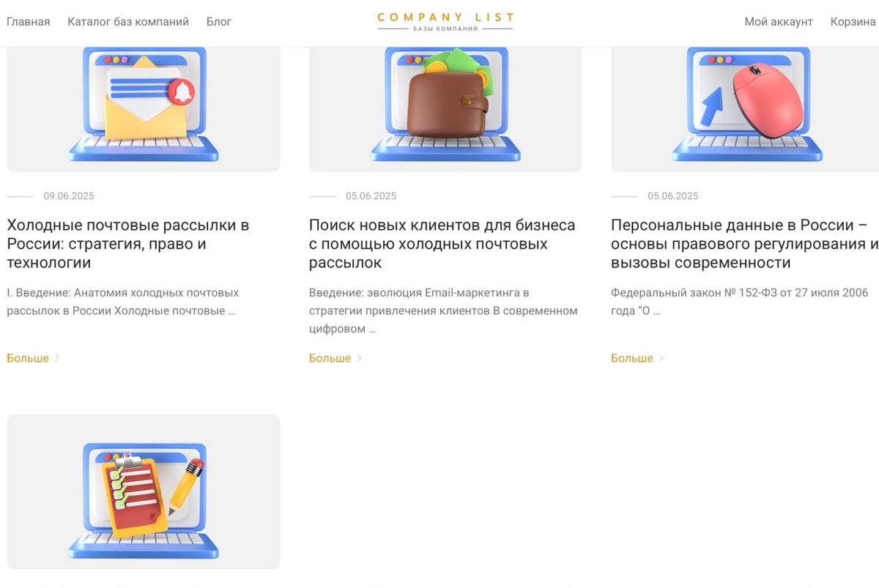Click chevron arrow beside the third Больше link
Image resolution: width=879 pixels, height=588 pixels.
tap(661, 358)
